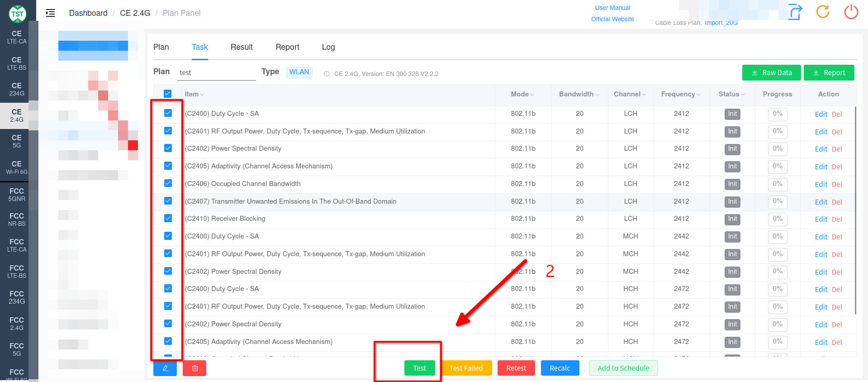Click the green Test button

pyautogui.click(x=419, y=368)
